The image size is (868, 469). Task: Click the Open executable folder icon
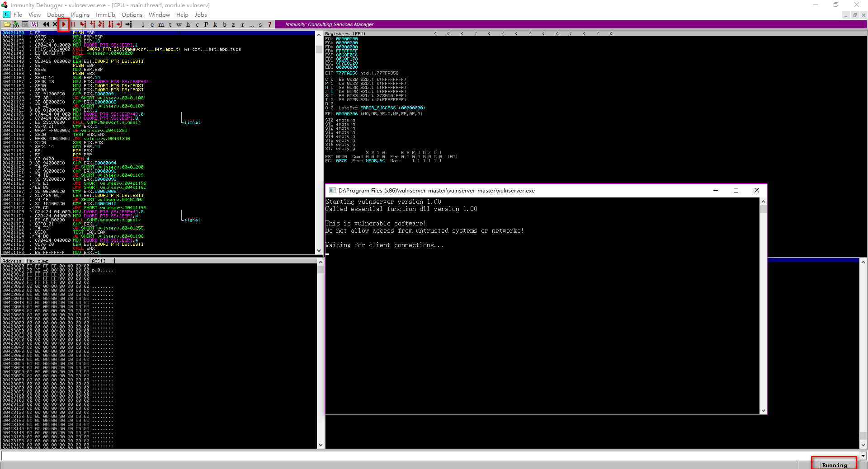click(7, 24)
